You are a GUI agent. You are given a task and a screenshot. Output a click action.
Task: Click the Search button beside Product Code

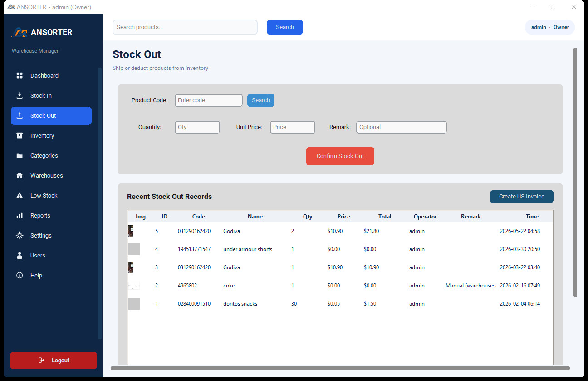pyautogui.click(x=261, y=100)
